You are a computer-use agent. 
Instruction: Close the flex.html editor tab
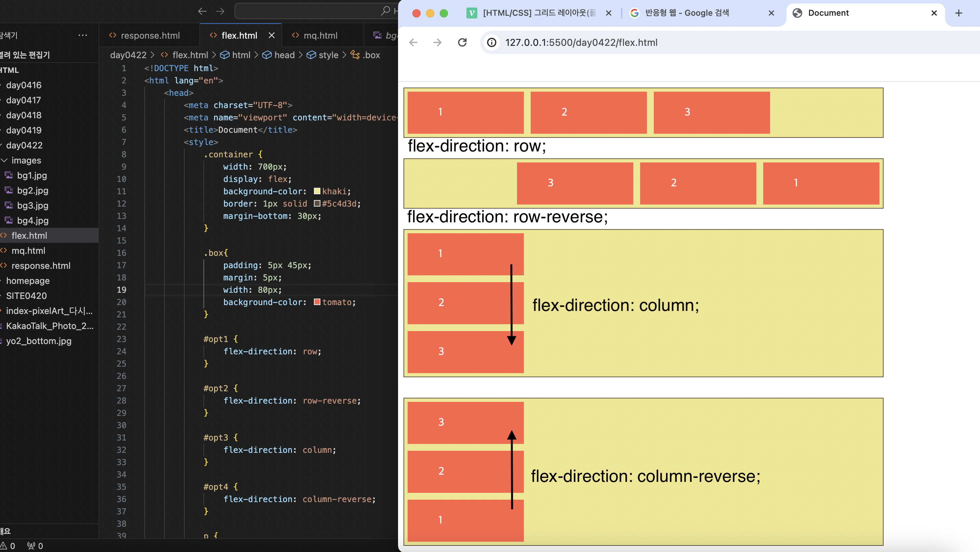point(272,35)
